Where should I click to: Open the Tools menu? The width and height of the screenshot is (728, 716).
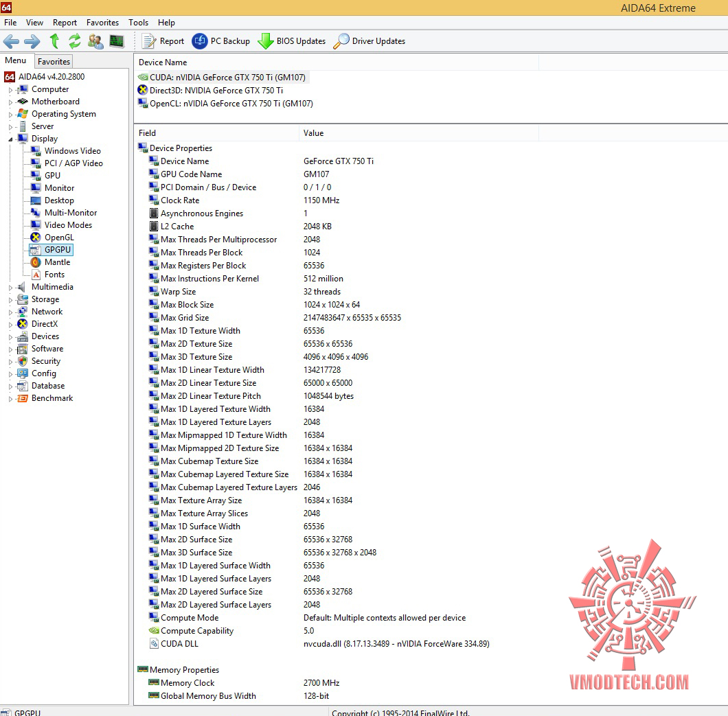[x=138, y=22]
